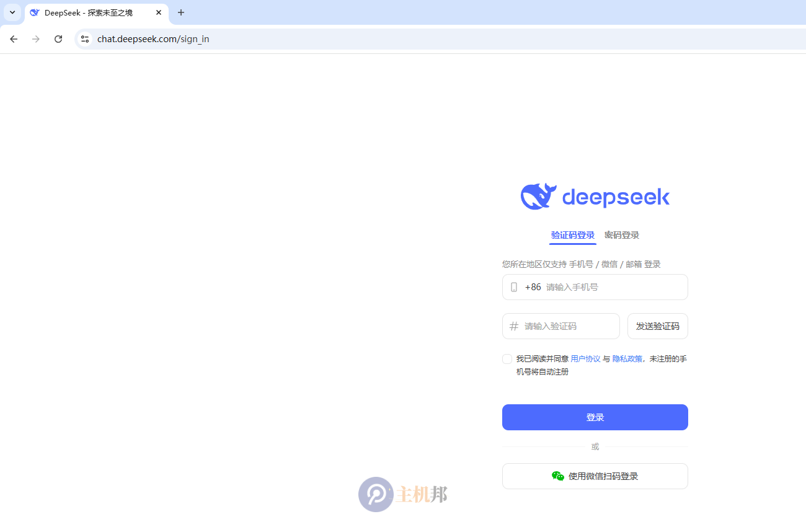Click the verification code input field
The width and height of the screenshot is (806, 532).
point(561,326)
